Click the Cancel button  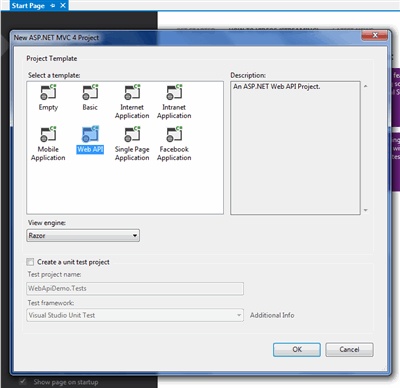349,350
